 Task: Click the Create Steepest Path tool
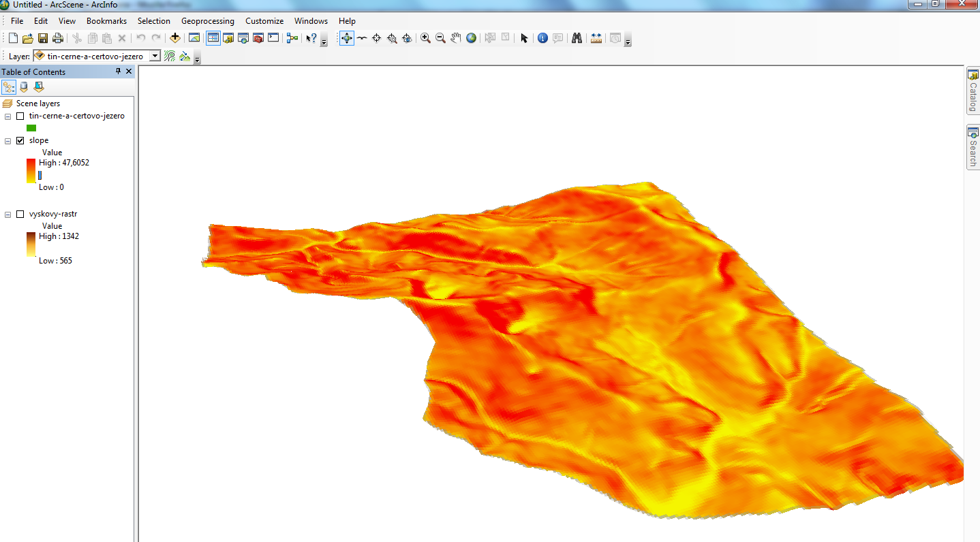point(185,56)
